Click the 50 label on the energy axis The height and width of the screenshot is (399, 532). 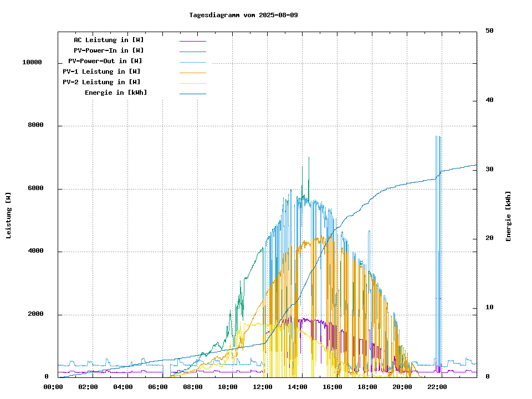click(x=489, y=31)
